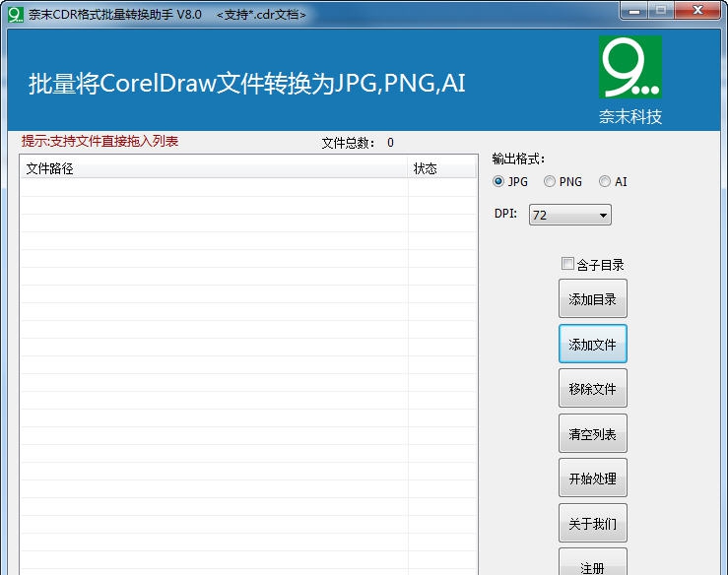Click the 清空列表 button
Viewport: 728px width, 575px height.
(x=593, y=433)
